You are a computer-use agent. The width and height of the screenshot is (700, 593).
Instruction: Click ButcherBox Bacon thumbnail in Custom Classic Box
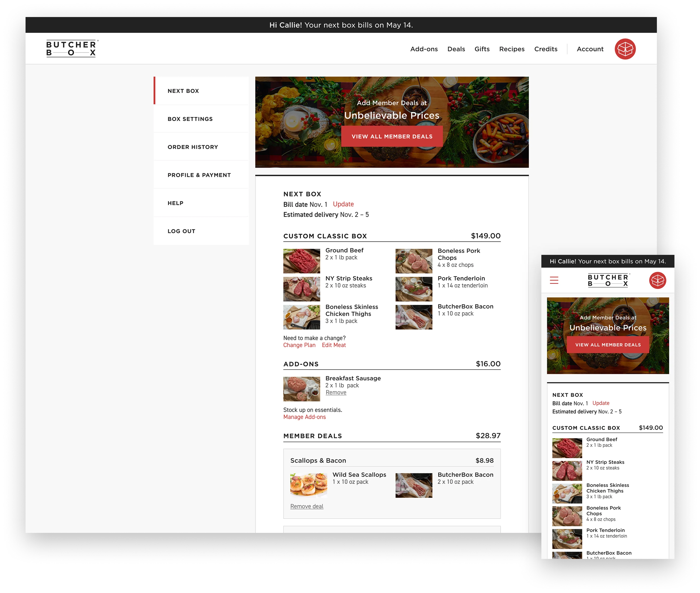pyautogui.click(x=413, y=317)
